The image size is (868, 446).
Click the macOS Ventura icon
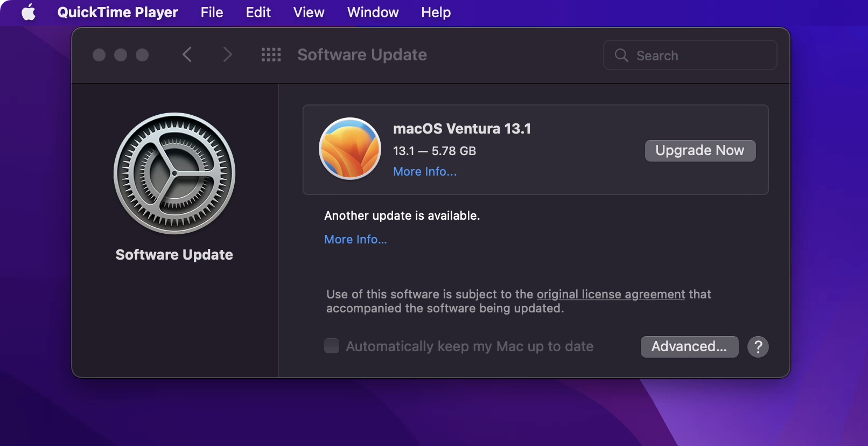click(350, 149)
